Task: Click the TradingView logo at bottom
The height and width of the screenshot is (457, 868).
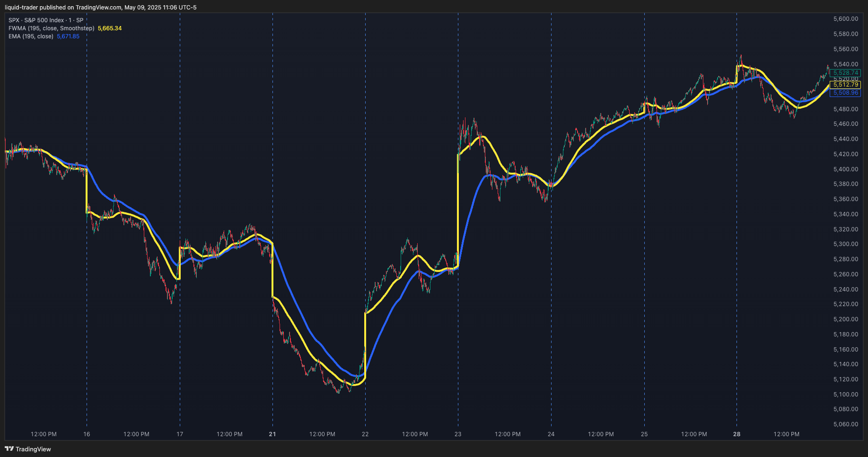Action: point(28,449)
